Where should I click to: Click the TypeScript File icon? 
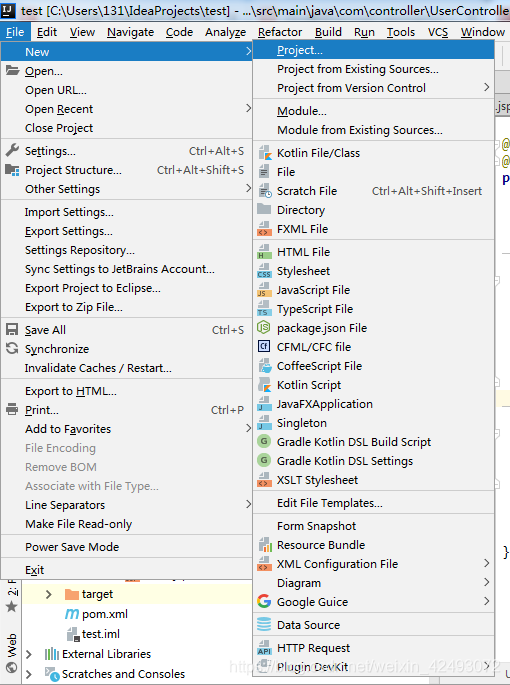(264, 309)
